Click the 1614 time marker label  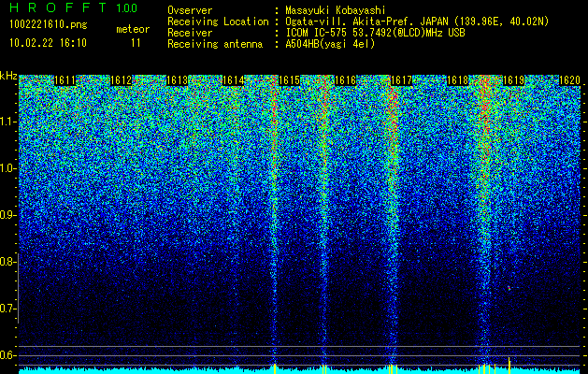tap(234, 80)
